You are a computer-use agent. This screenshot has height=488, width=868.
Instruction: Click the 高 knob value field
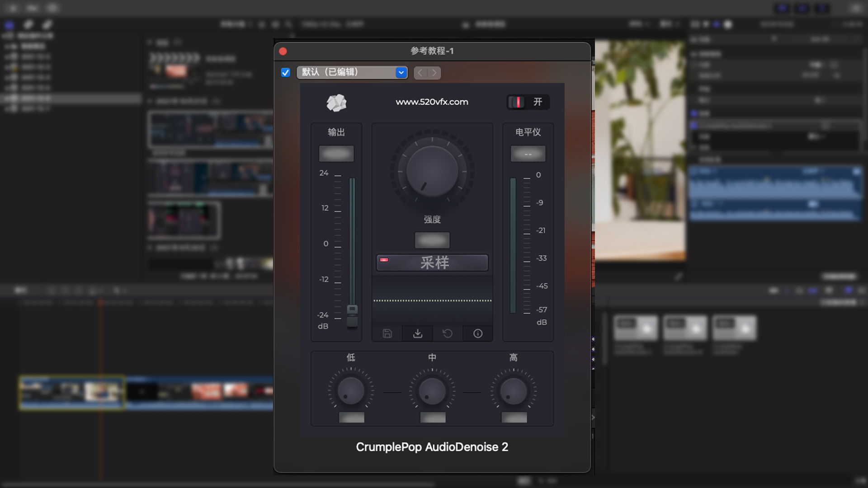[x=514, y=418]
